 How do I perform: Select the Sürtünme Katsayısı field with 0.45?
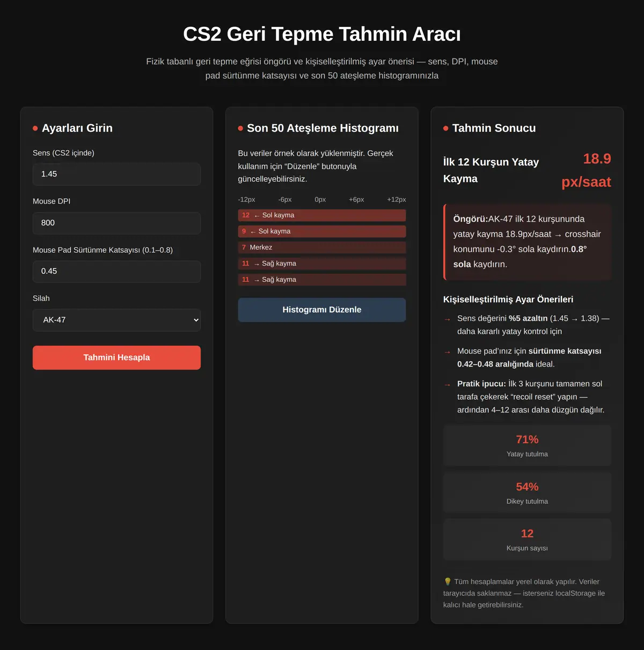pos(116,271)
